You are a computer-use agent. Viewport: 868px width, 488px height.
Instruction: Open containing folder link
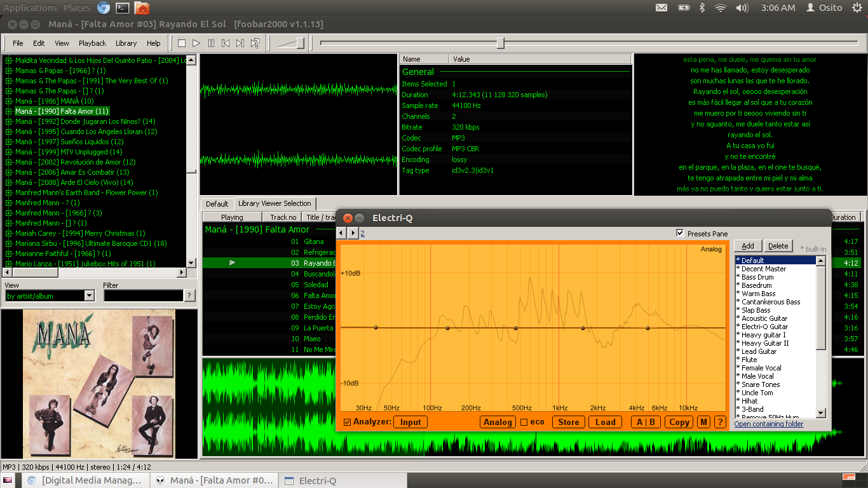769,424
